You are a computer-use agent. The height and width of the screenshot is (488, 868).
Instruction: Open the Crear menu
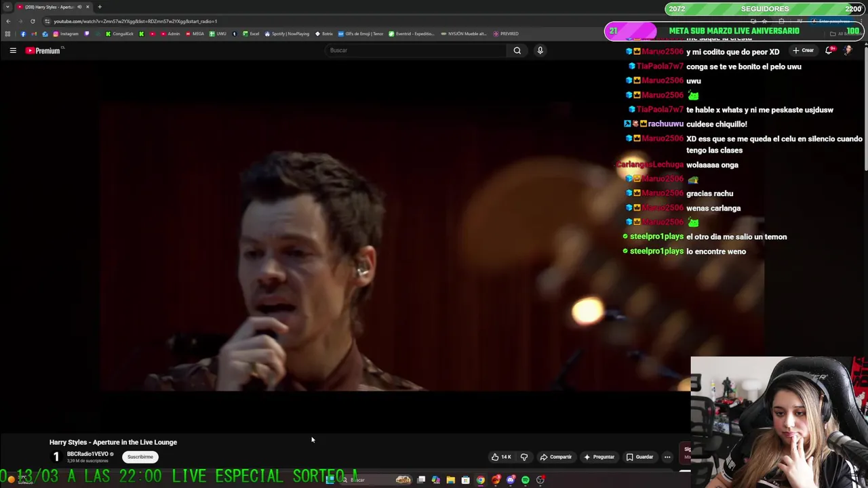point(803,50)
